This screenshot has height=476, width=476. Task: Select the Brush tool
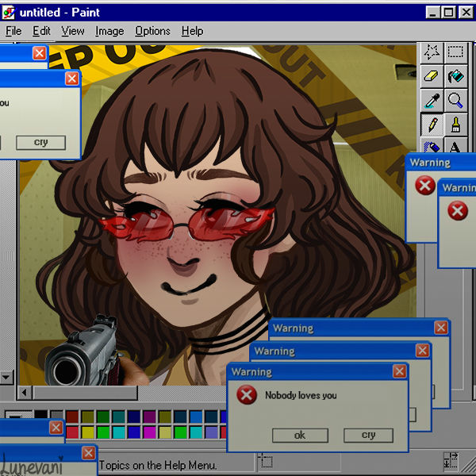tap(455, 124)
